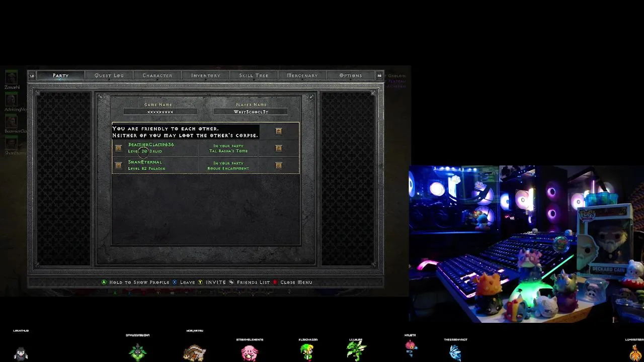The width and height of the screenshot is (644, 362).
Task: Click the Leave party prompt
Action: (x=188, y=283)
